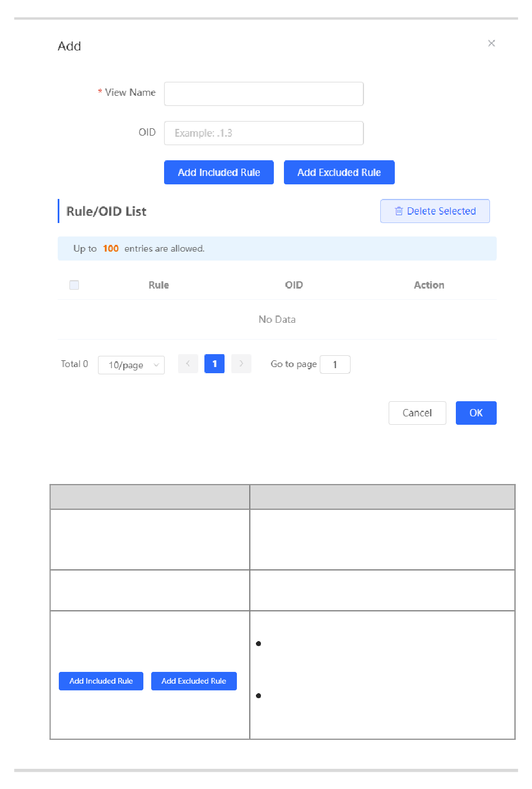This screenshot has width=532, height=789.
Task: Click the OID input field
Action: coord(263,133)
